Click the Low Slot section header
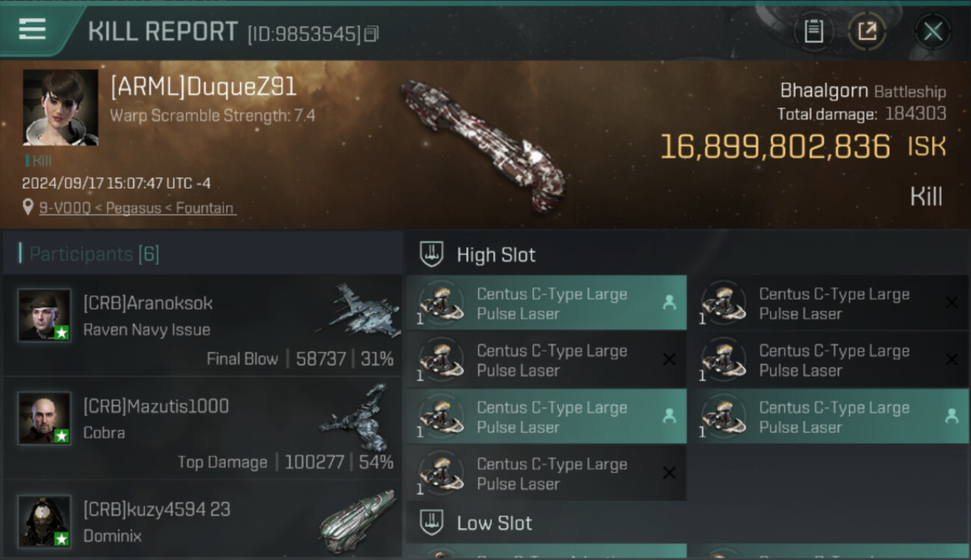This screenshot has width=971, height=560. click(494, 523)
